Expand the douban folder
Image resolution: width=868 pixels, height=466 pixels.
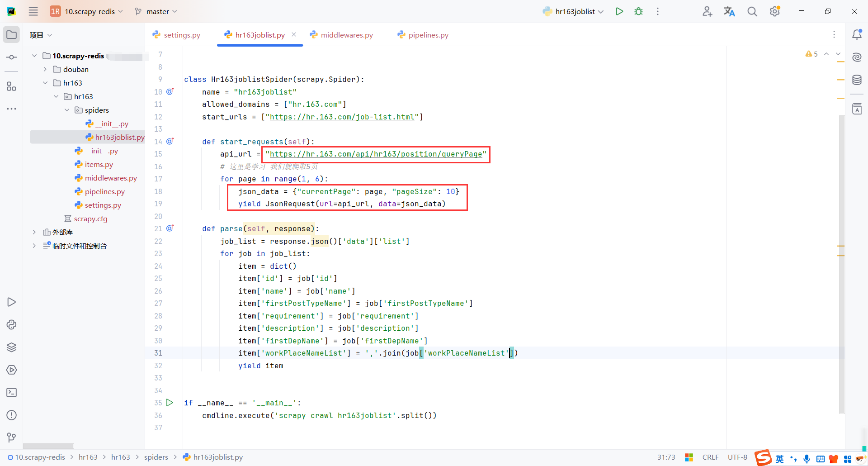[x=45, y=69]
